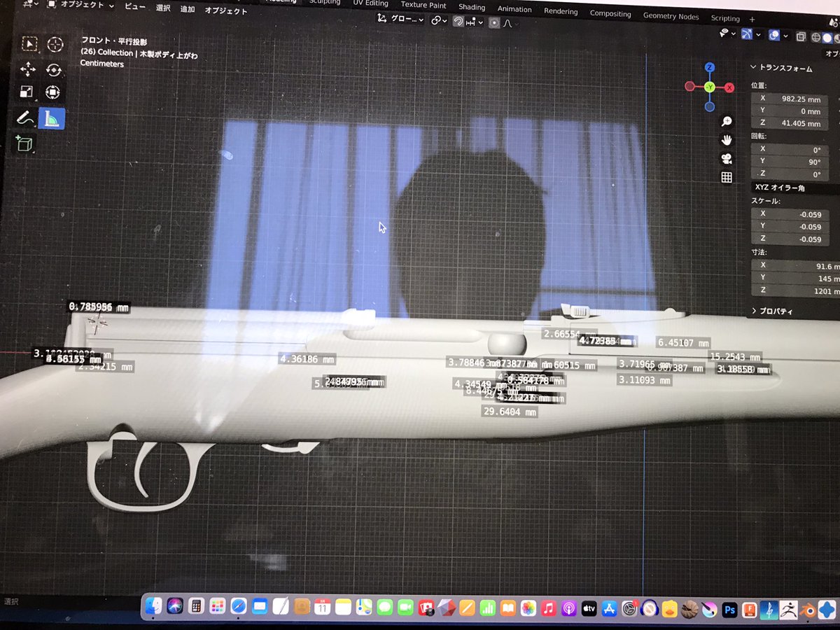Open Apple Music from the dock
Viewport: 840px width, 630px height.
tap(549, 608)
